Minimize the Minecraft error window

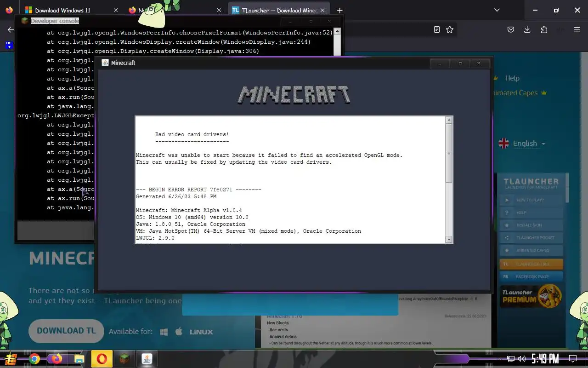440,63
